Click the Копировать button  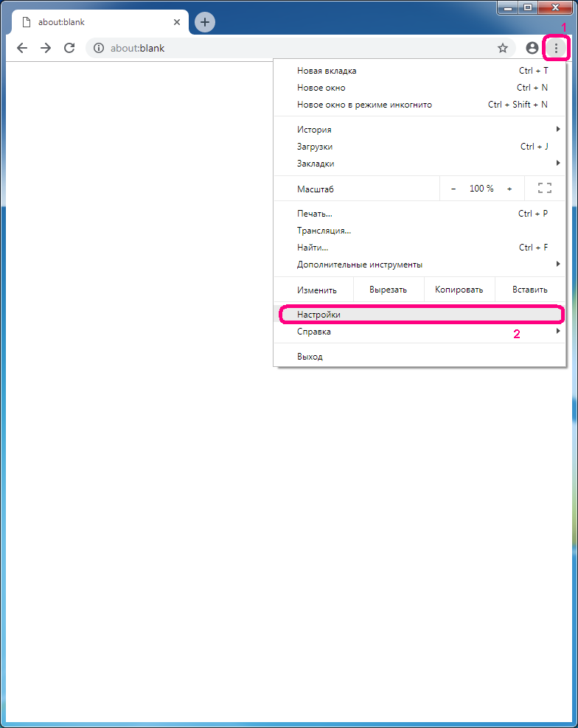click(459, 290)
